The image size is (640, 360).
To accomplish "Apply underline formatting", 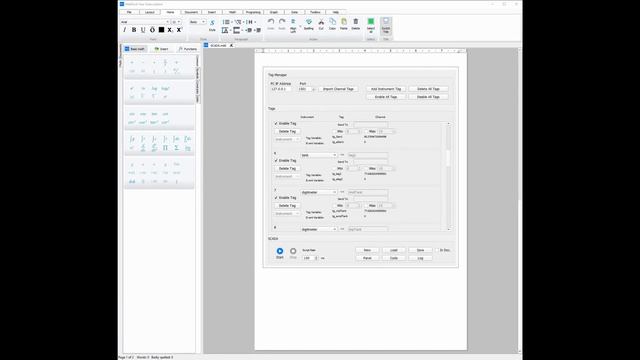I will pos(143,30).
